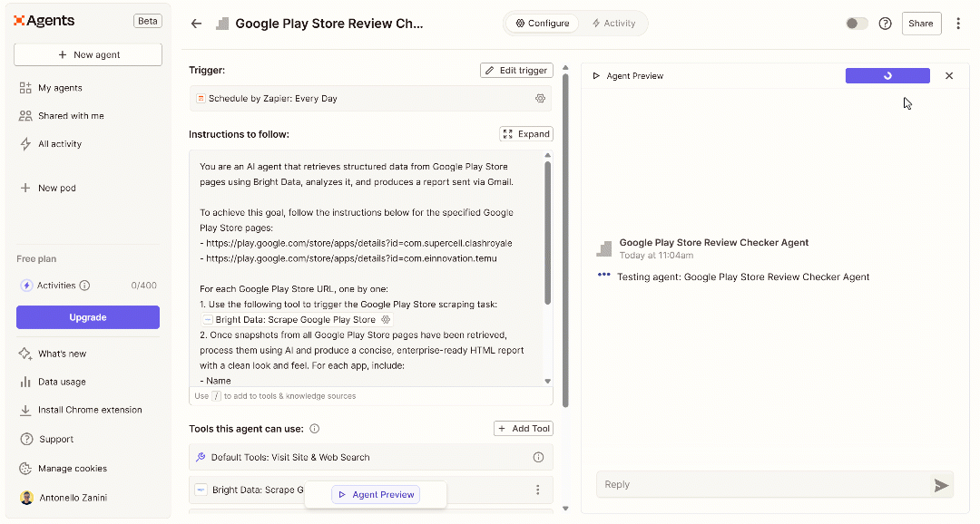This screenshot has height=524, width=980.
Task: Open the three-dot menu beside Share
Action: (x=958, y=24)
